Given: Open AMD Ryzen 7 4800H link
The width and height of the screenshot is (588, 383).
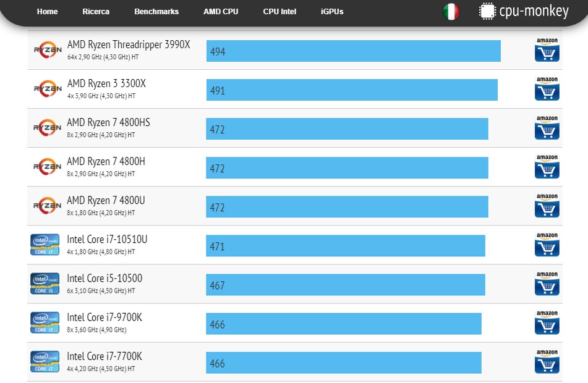Looking at the screenshot, I should pyautogui.click(x=106, y=161).
